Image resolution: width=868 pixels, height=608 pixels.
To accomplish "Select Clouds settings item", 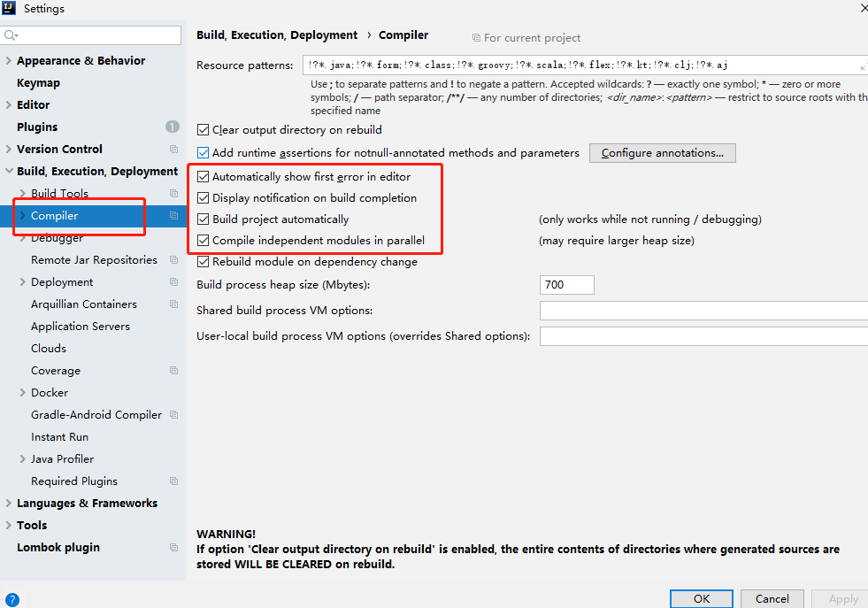I will pos(49,349).
